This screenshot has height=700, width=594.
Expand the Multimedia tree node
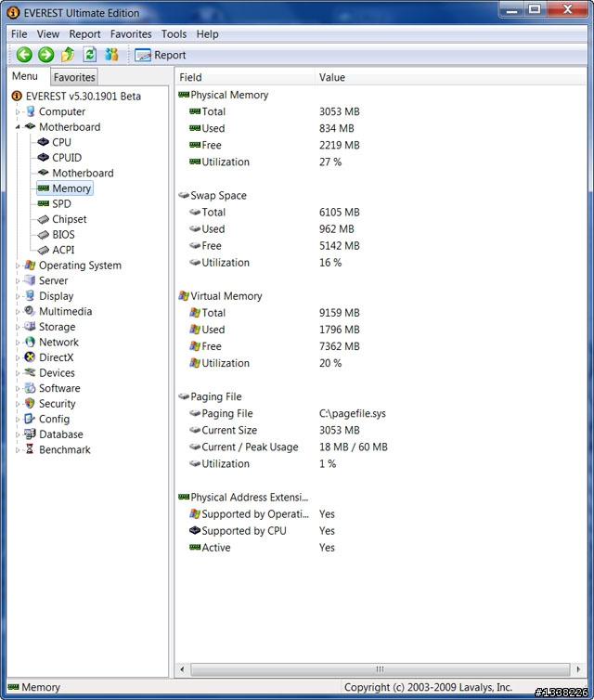pos(18,312)
